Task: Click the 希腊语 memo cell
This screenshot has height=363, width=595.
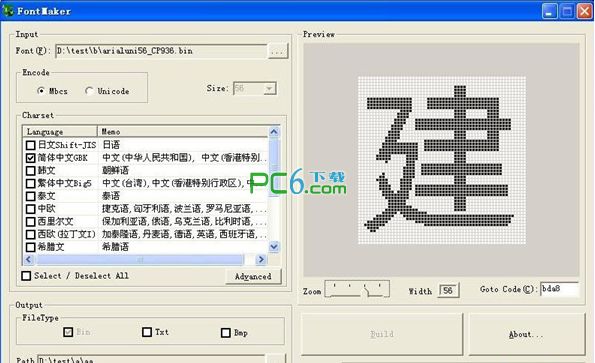Action: [x=116, y=247]
